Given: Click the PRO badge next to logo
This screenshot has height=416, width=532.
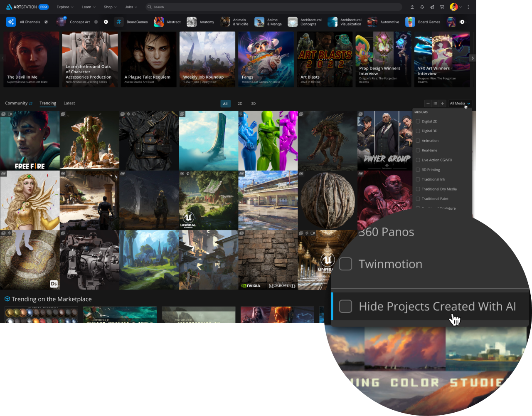Looking at the screenshot, I should pyautogui.click(x=44, y=7).
